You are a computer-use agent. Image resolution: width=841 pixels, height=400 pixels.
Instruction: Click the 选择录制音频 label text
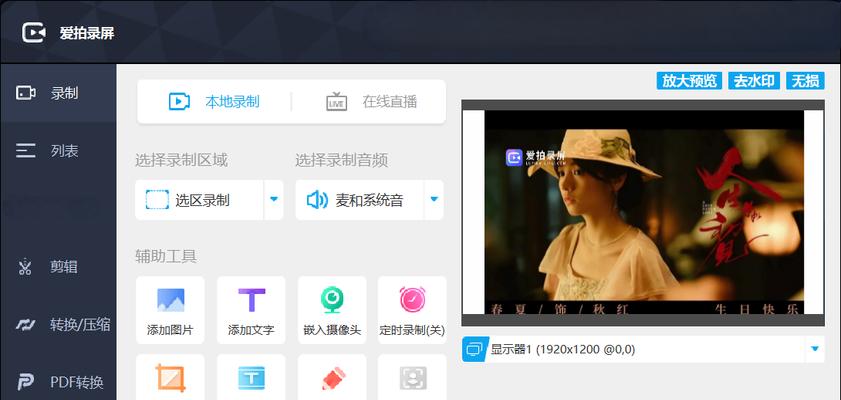[342, 160]
